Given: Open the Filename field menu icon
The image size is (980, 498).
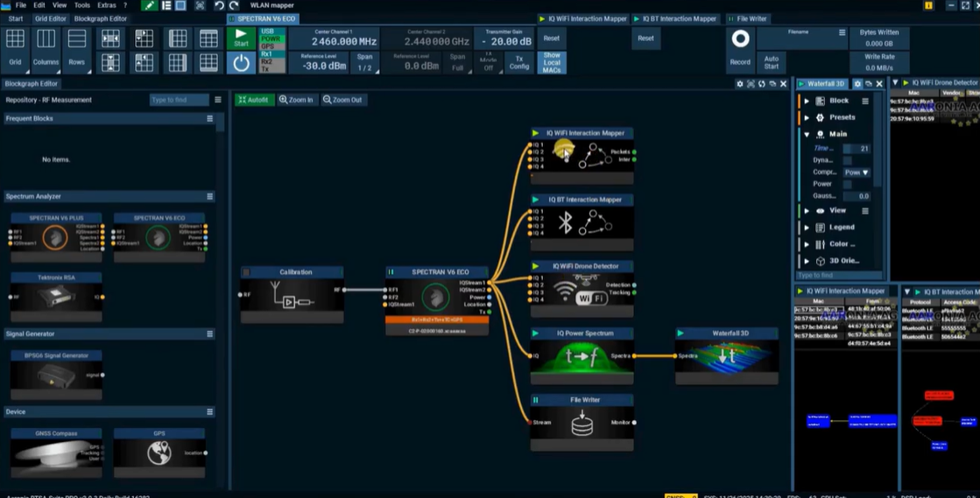Looking at the screenshot, I should tap(842, 32).
